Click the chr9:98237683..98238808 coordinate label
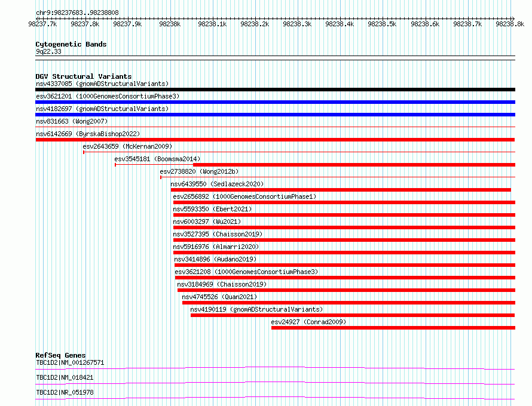Screen dimensions: 532x406 coord(77,13)
